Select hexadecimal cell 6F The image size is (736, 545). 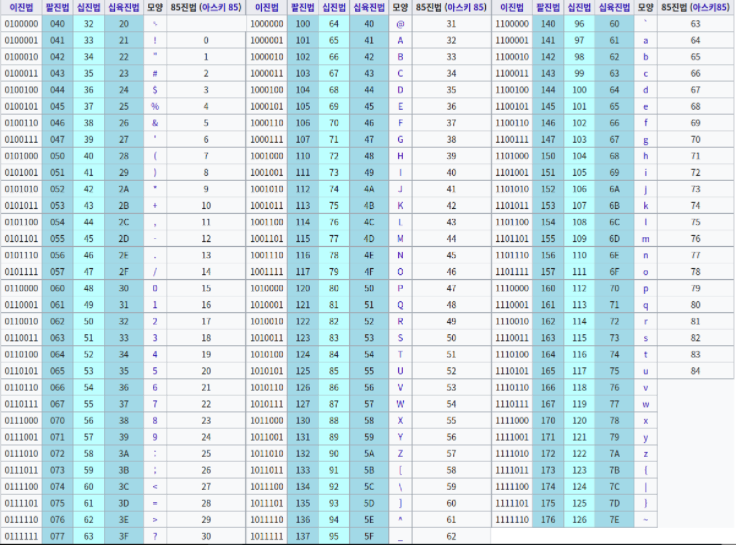coord(614,272)
